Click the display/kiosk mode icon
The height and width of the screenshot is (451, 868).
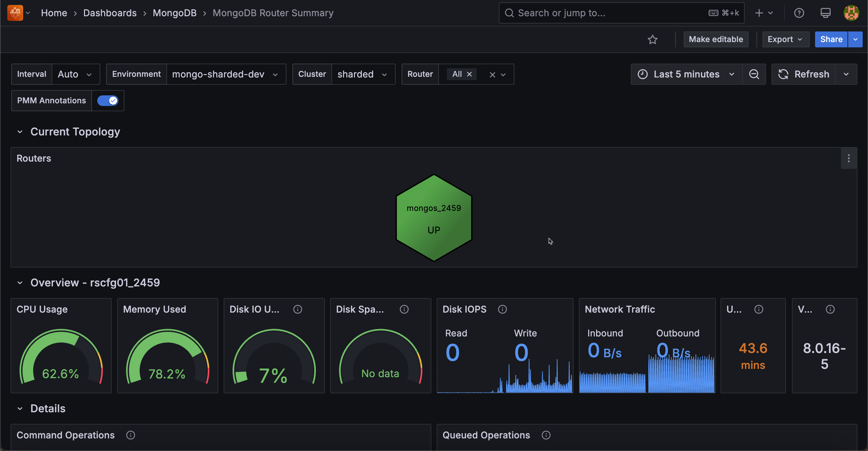(x=825, y=13)
